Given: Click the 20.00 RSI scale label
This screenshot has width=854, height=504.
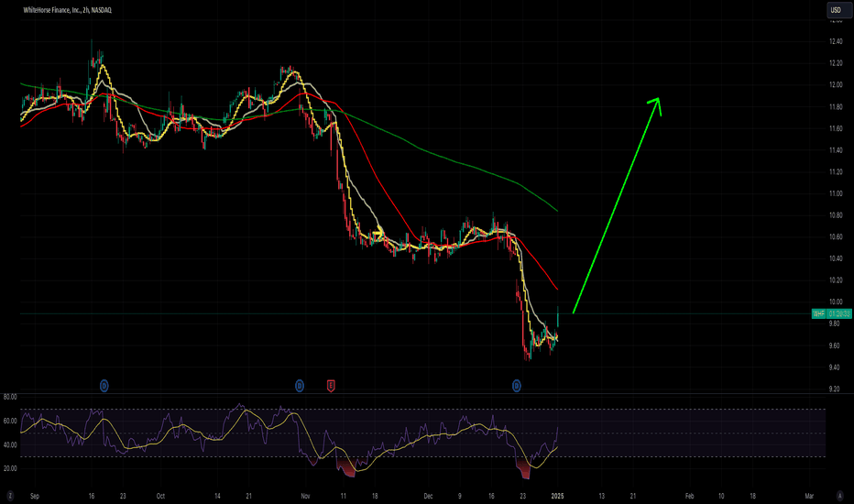Looking at the screenshot, I should [x=10, y=468].
